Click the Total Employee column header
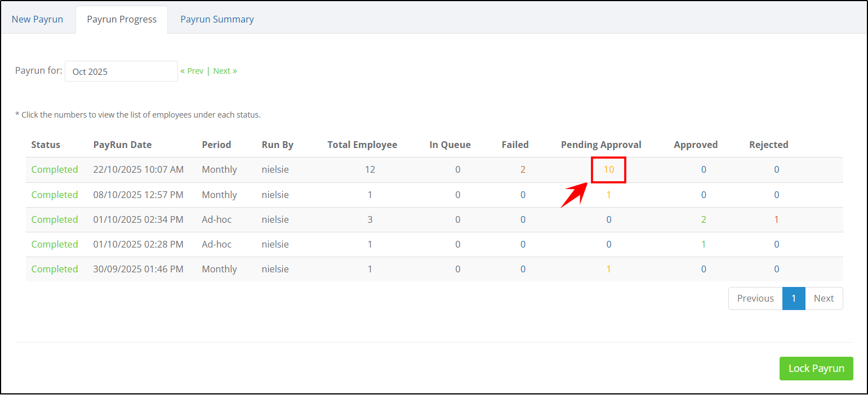This screenshot has width=868, height=395. tap(362, 145)
